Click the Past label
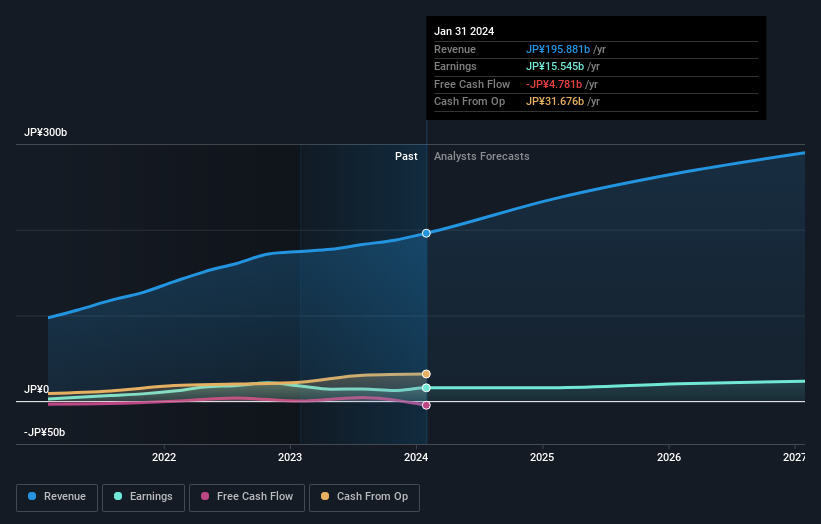 pyautogui.click(x=406, y=156)
